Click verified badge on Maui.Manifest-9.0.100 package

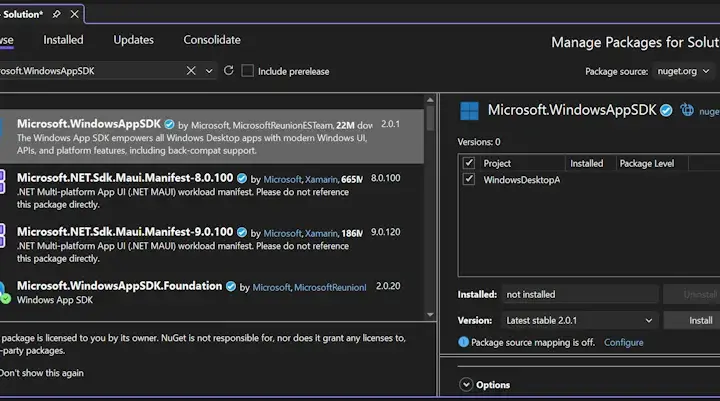(242, 232)
